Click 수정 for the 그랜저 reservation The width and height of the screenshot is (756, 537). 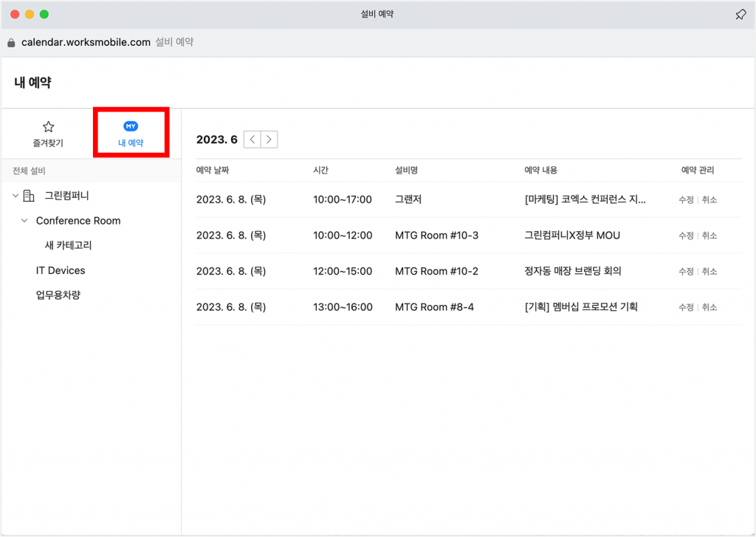[686, 199]
